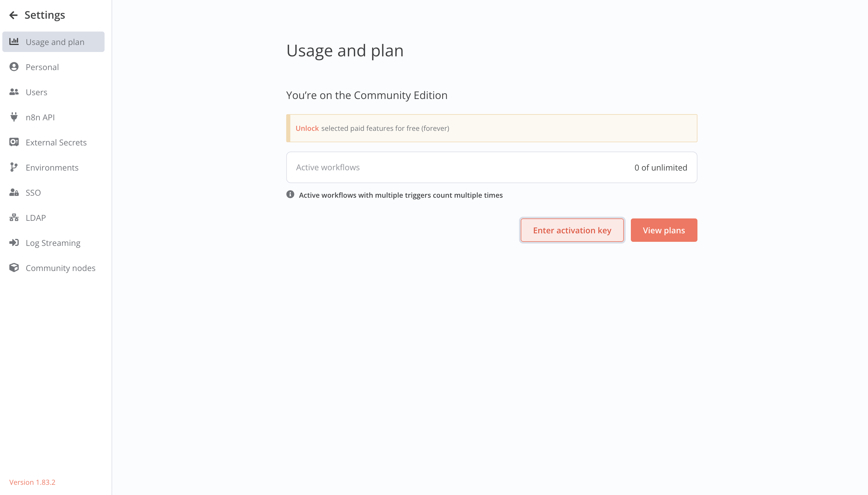Click the Settings heading text
This screenshot has width=868, height=495.
point(44,15)
